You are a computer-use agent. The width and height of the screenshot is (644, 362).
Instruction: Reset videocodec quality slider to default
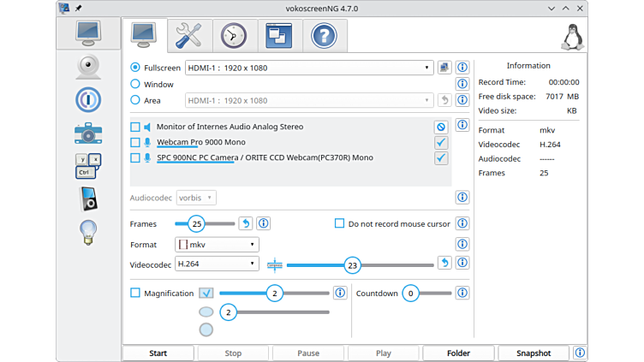(444, 264)
